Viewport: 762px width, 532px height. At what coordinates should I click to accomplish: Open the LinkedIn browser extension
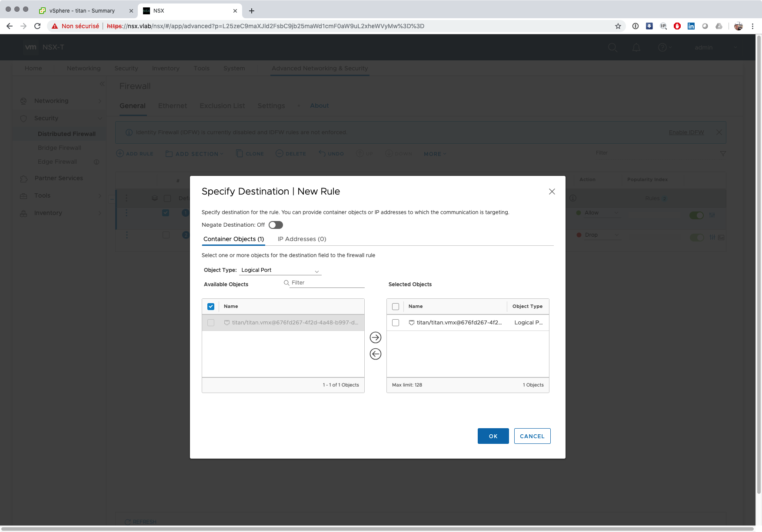[691, 26]
